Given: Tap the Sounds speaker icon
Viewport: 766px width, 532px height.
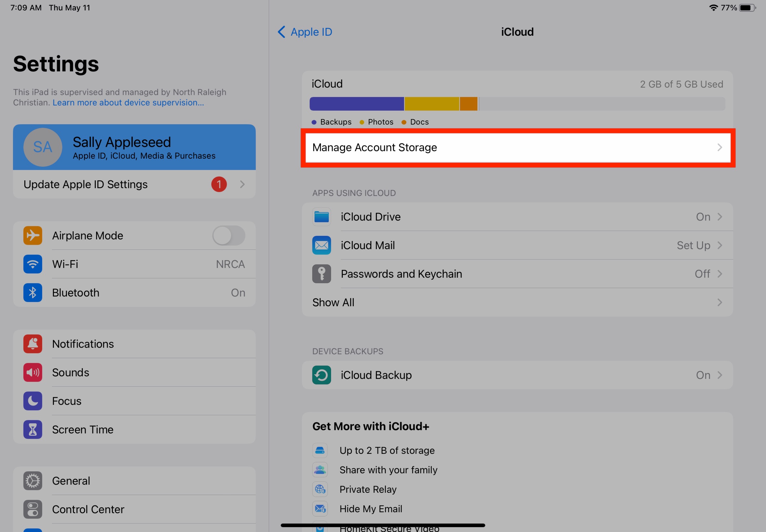Looking at the screenshot, I should (33, 372).
